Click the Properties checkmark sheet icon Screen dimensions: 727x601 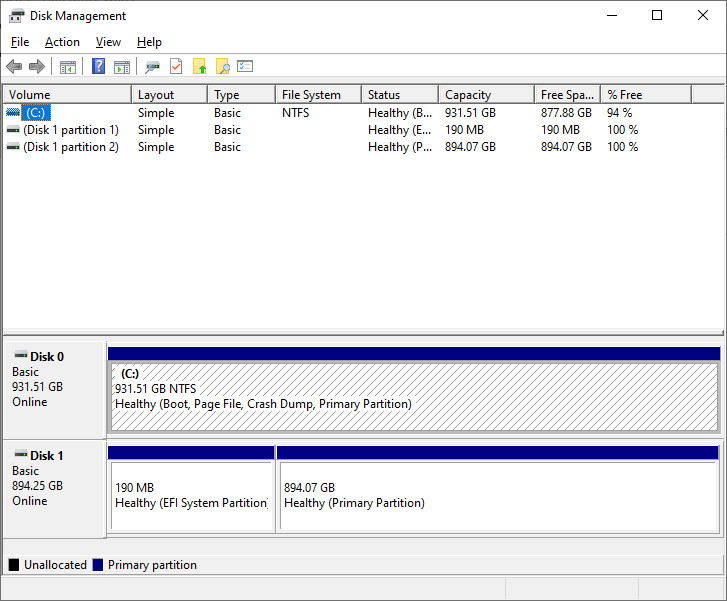click(176, 66)
